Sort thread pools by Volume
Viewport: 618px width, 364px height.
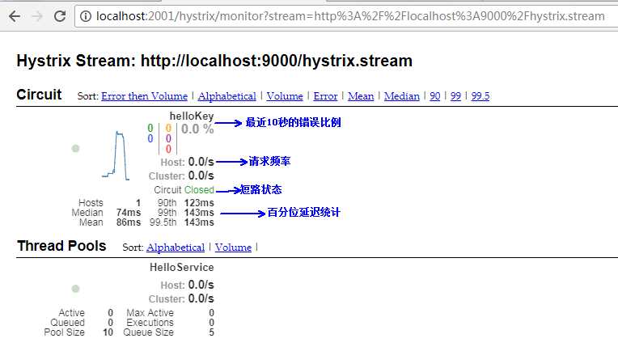[x=233, y=248]
